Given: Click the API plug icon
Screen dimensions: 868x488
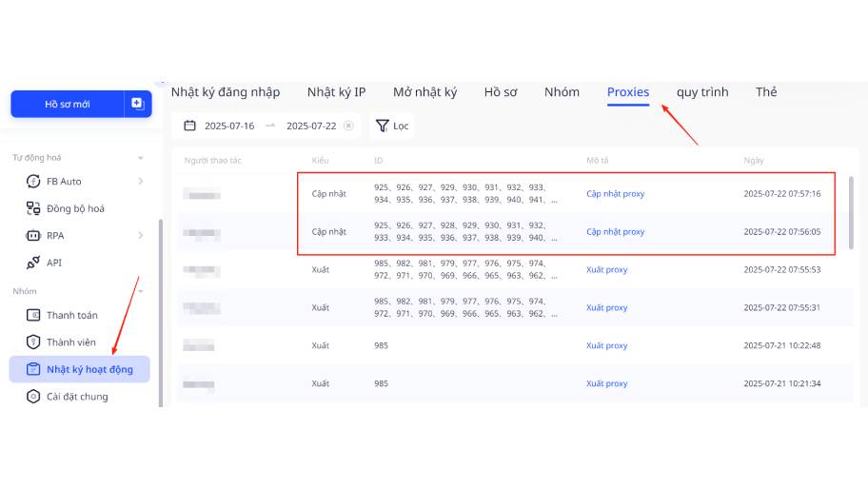Looking at the screenshot, I should pos(33,263).
